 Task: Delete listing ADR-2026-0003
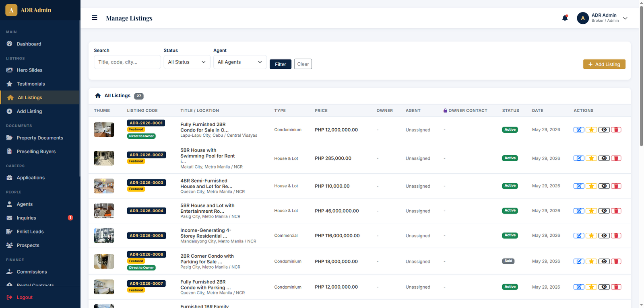coord(616,186)
